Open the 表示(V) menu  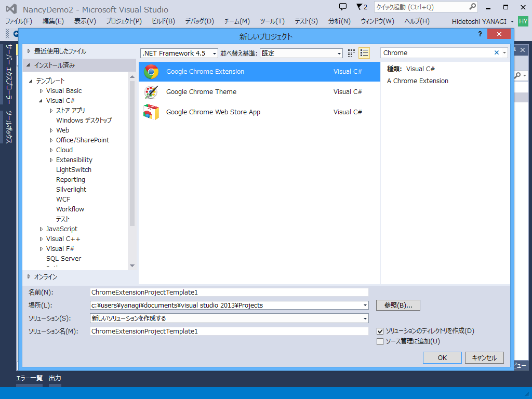[x=85, y=21]
